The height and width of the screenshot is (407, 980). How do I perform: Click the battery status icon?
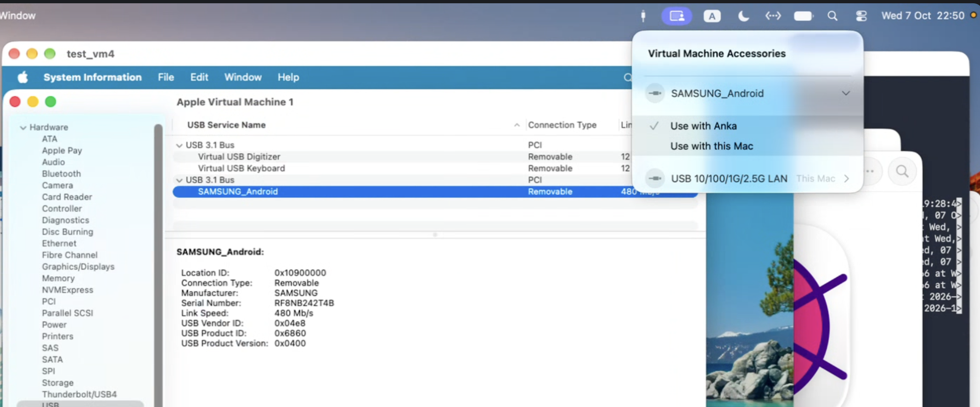(803, 16)
